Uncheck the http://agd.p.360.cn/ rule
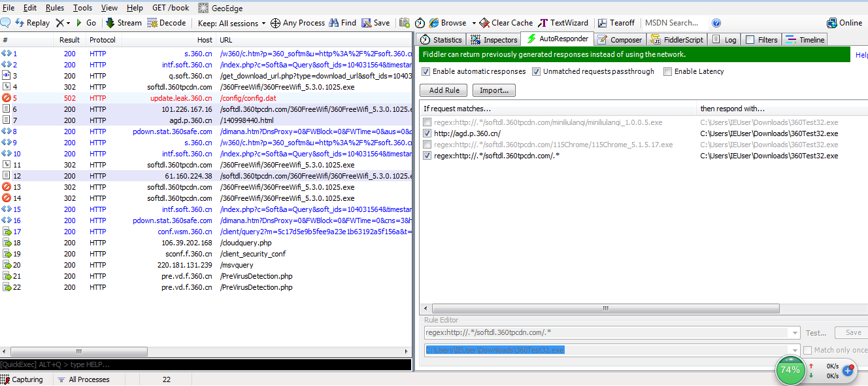 [x=427, y=133]
